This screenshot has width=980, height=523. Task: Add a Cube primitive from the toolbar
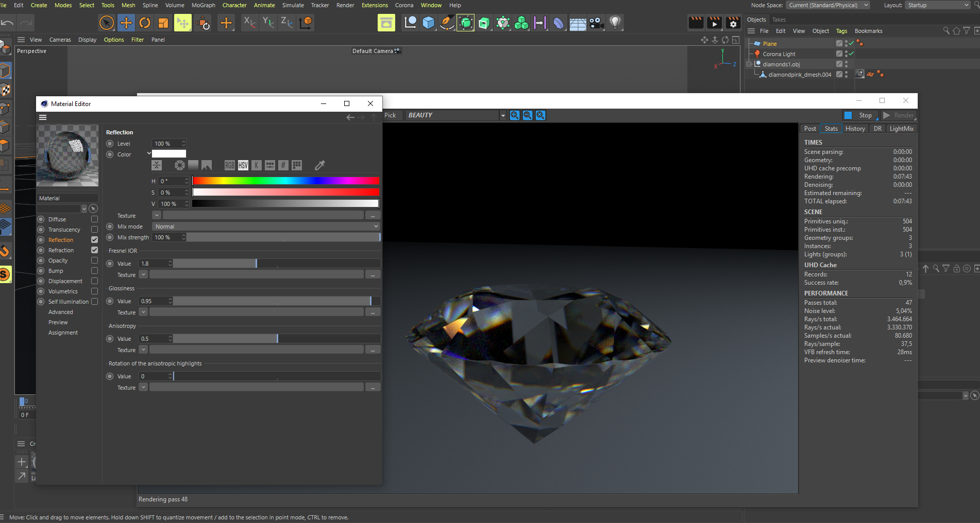pyautogui.click(x=428, y=23)
